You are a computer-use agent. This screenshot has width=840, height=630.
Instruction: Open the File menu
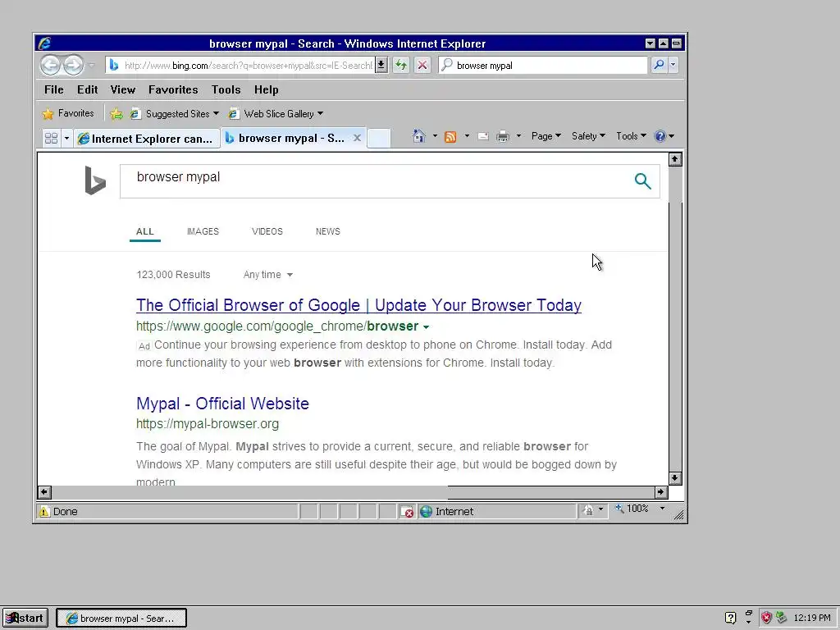coord(54,89)
